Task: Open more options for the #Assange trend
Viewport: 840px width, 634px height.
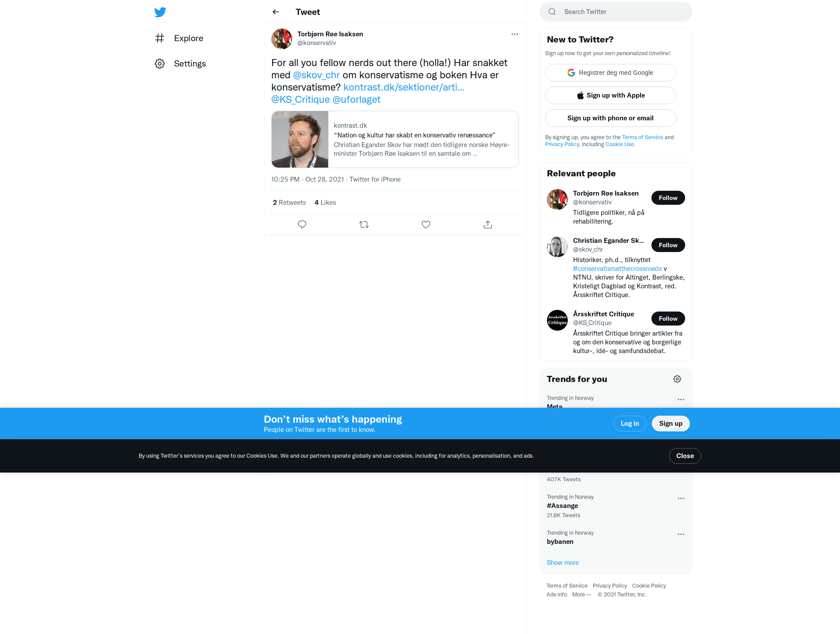Action: click(x=681, y=498)
